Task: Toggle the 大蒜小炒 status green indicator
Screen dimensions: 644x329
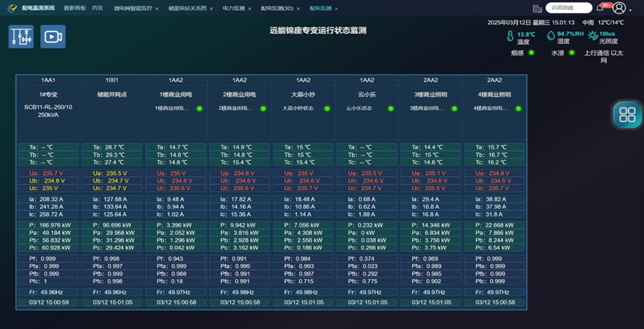Action: point(327,108)
